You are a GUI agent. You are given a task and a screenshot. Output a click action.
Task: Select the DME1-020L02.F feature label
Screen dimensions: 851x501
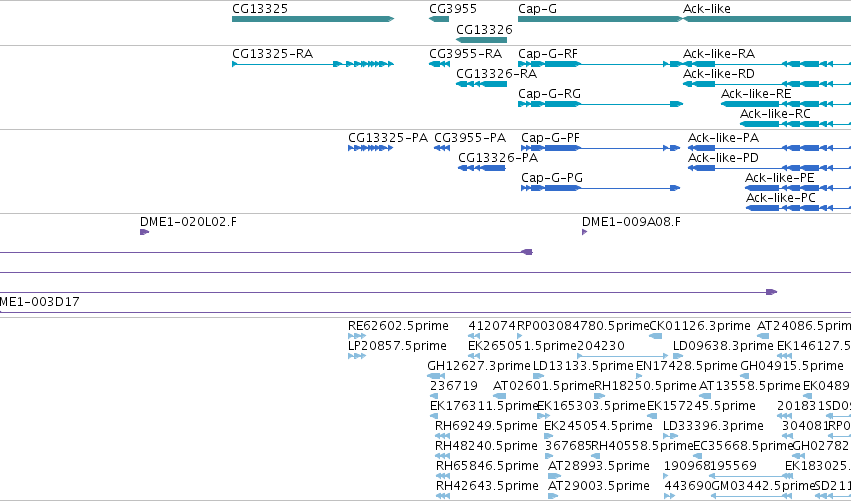pyautogui.click(x=188, y=222)
